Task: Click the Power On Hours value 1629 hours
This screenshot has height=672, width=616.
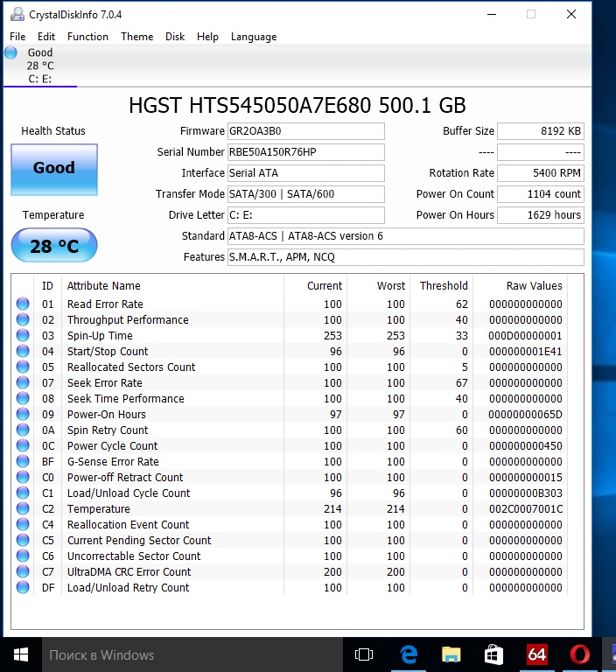Action: tap(540, 215)
